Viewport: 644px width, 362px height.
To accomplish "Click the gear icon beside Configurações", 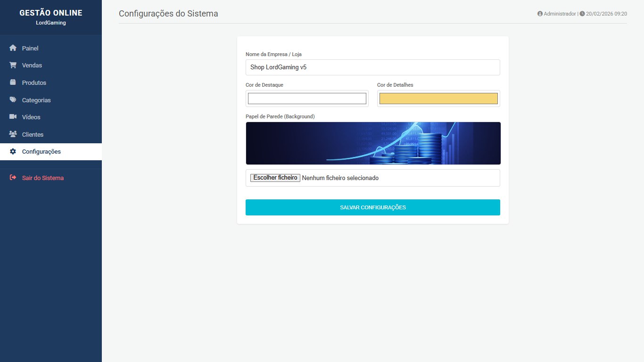I will coord(13,152).
